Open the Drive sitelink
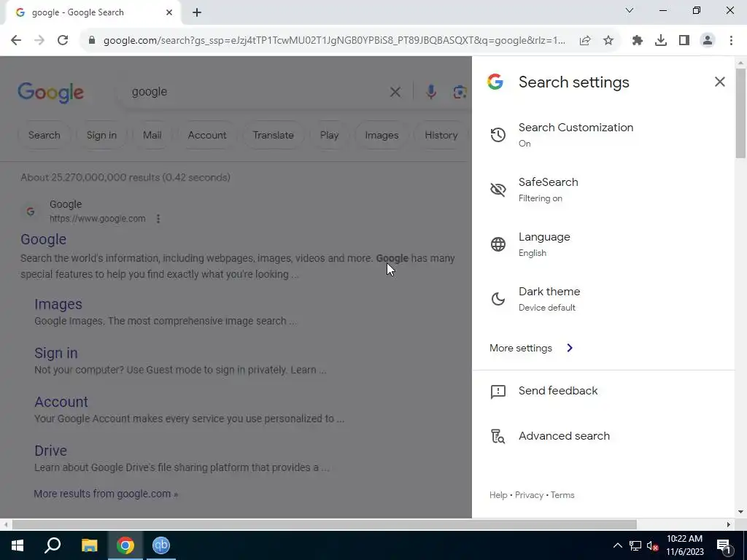 coord(50,451)
